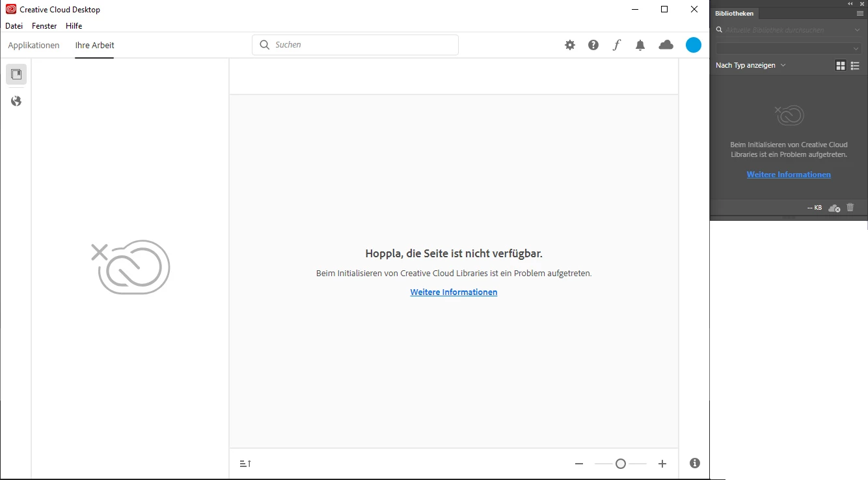The image size is (868, 480).
Task: Click the zoom slider handle
Action: click(621, 464)
